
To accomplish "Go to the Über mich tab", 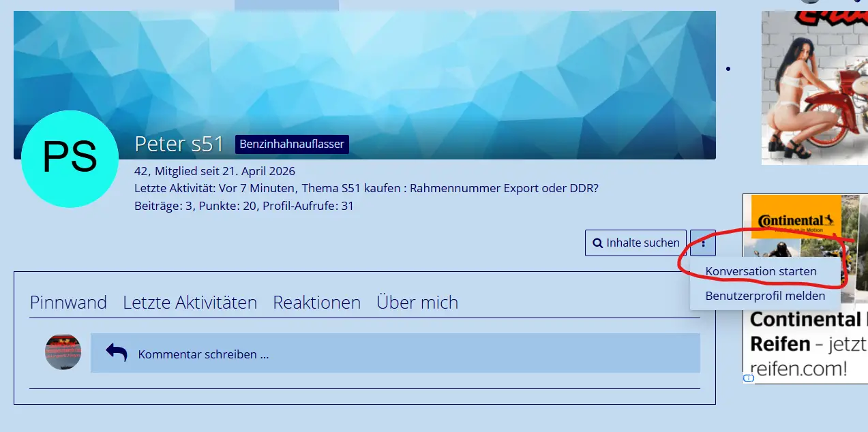I will (x=417, y=303).
